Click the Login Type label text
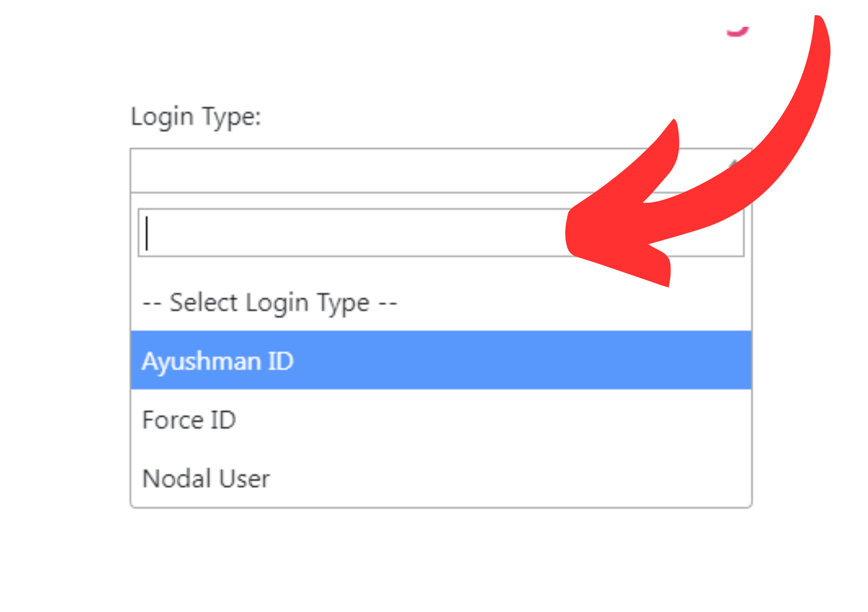The image size is (868, 612). 196,117
